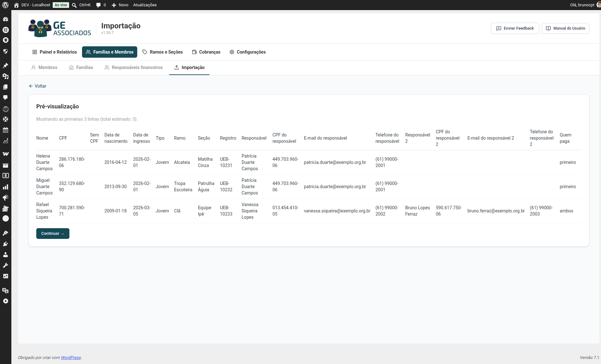Open the Manual do Usuário button
This screenshot has width=601, height=364.
[x=565, y=28]
